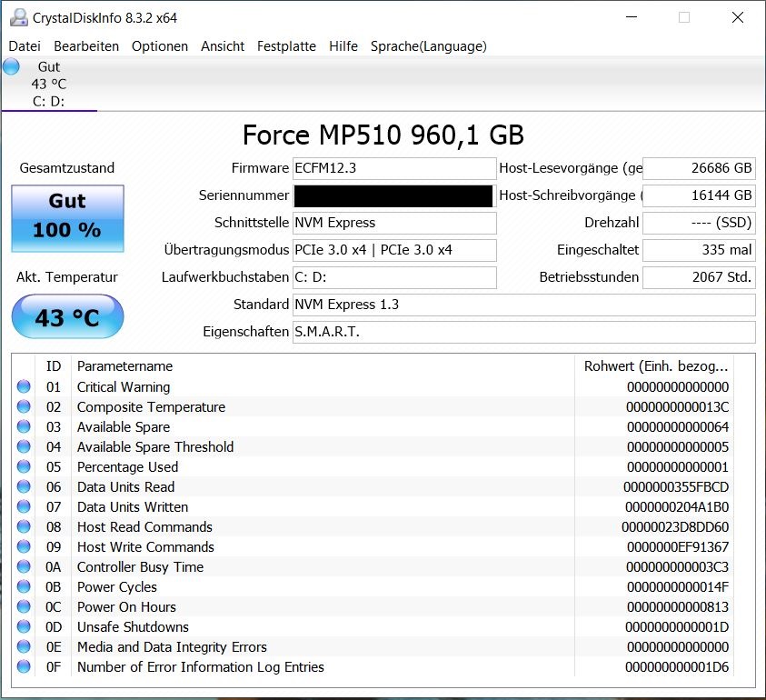766x700 pixels.
Task: Click raw value 000000000001D6
Action: tap(677, 666)
